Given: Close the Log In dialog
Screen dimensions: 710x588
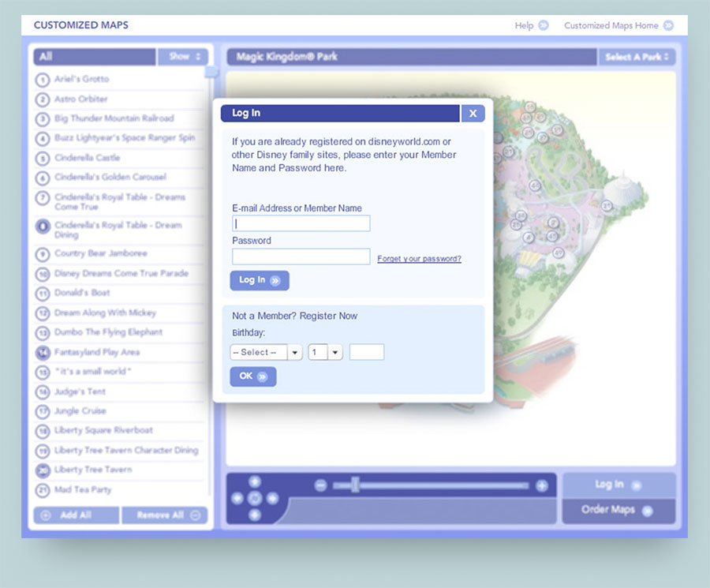Looking at the screenshot, I should [x=472, y=114].
